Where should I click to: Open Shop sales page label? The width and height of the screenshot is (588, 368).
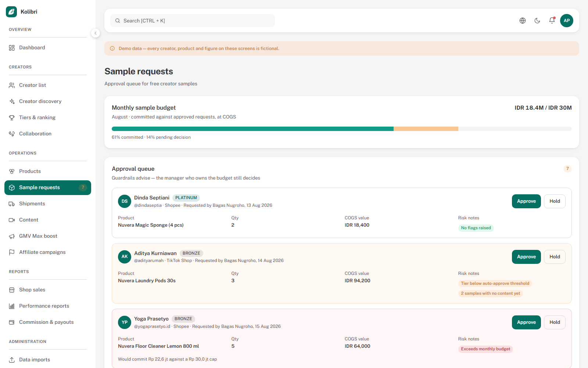pos(32,290)
